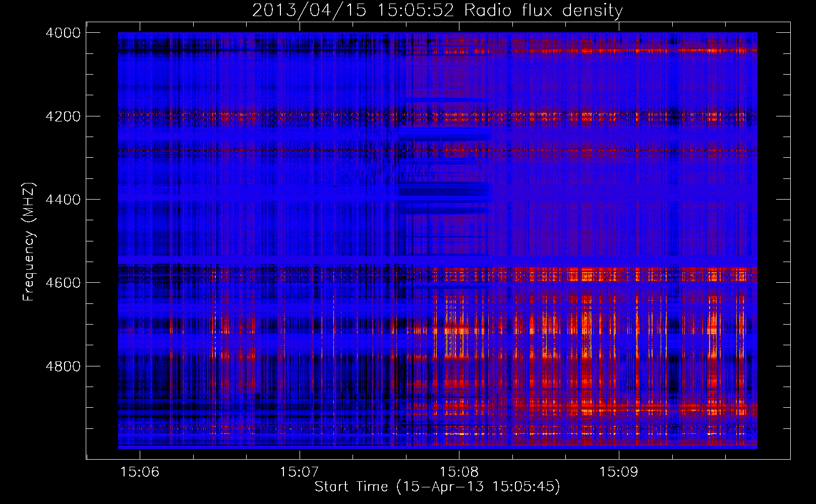Click the 4600 frequency tick label
Viewport: 816px width, 504px height.
point(63,283)
